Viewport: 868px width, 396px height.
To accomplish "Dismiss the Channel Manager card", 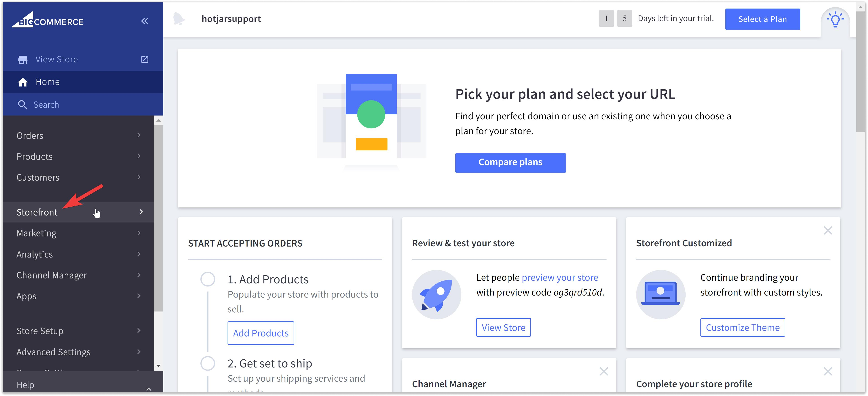I will tap(603, 371).
